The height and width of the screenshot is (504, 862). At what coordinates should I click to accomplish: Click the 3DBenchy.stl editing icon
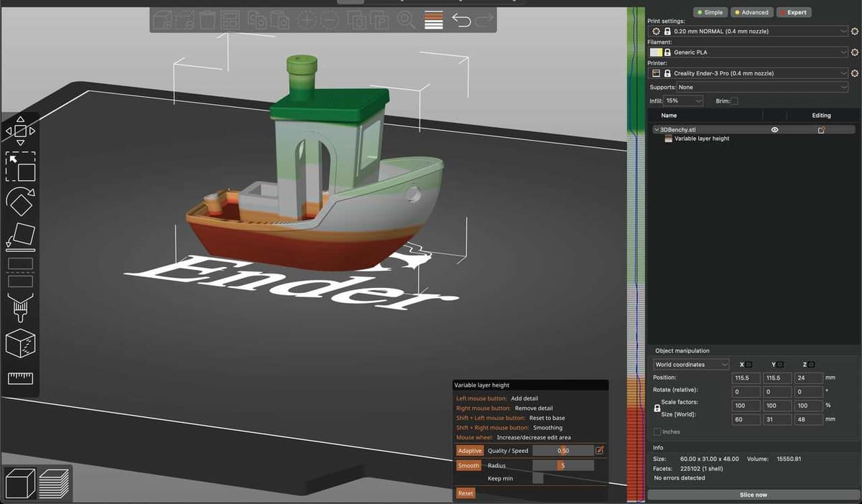pyautogui.click(x=821, y=130)
